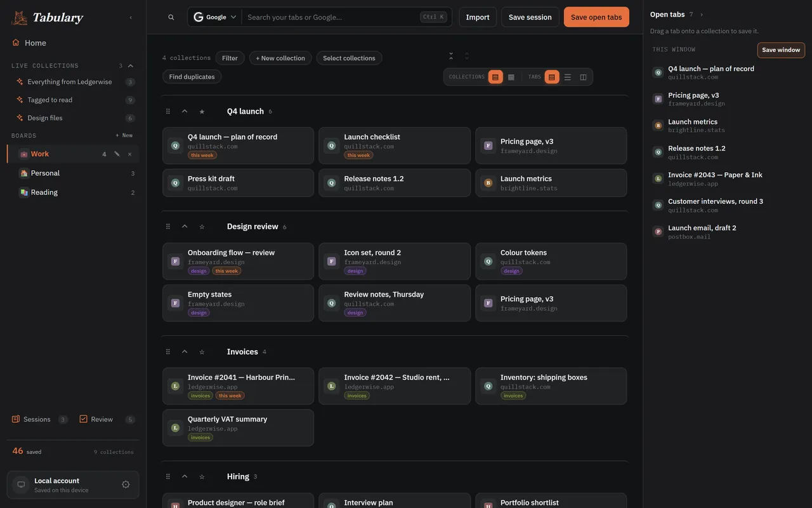Click the search magnifier icon
This screenshot has width=812, height=508.
coord(171,17)
